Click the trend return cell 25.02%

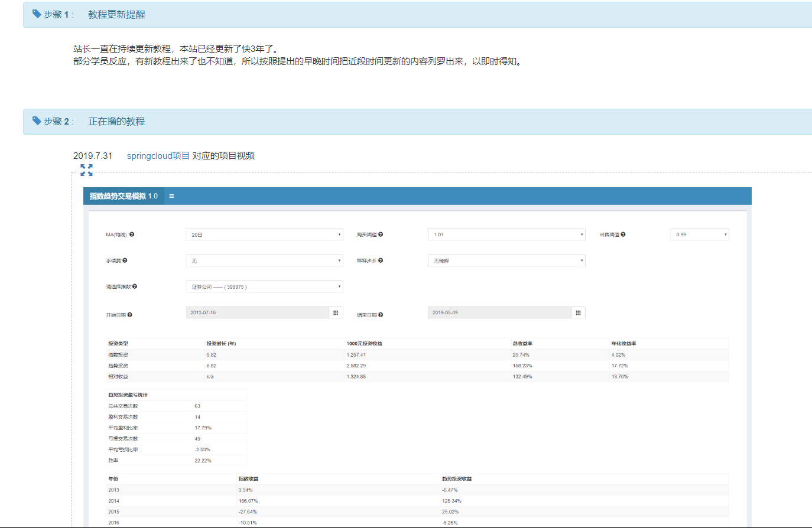450,511
